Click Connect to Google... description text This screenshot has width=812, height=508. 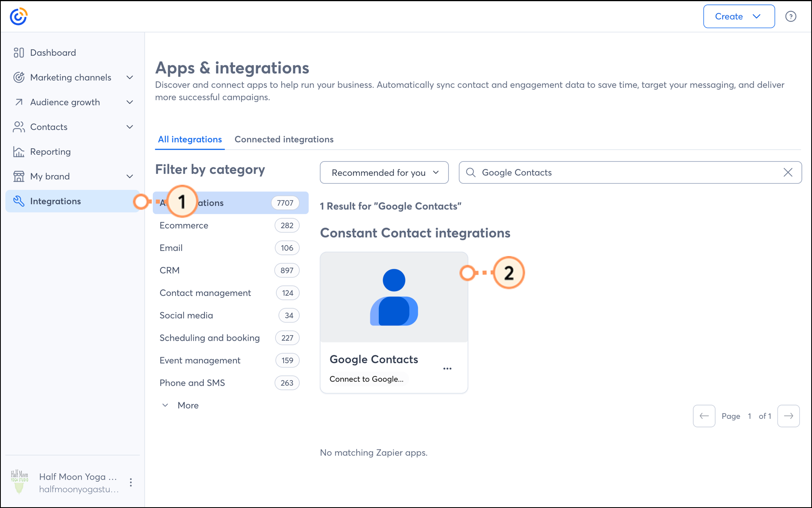click(366, 379)
